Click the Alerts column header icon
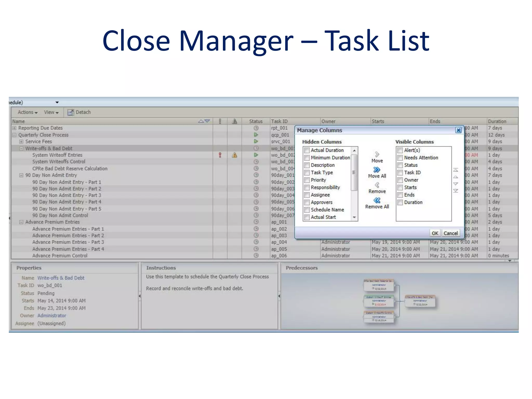The width and height of the screenshot is (532, 399). 220,121
